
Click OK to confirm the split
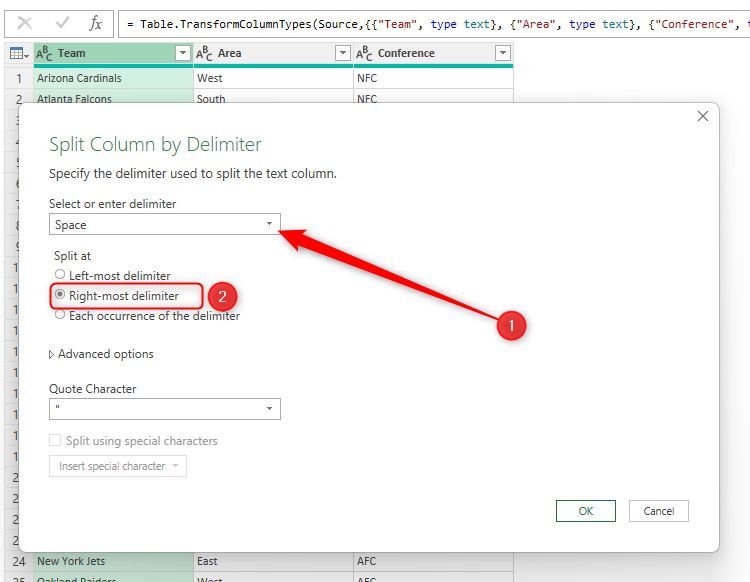(x=585, y=511)
